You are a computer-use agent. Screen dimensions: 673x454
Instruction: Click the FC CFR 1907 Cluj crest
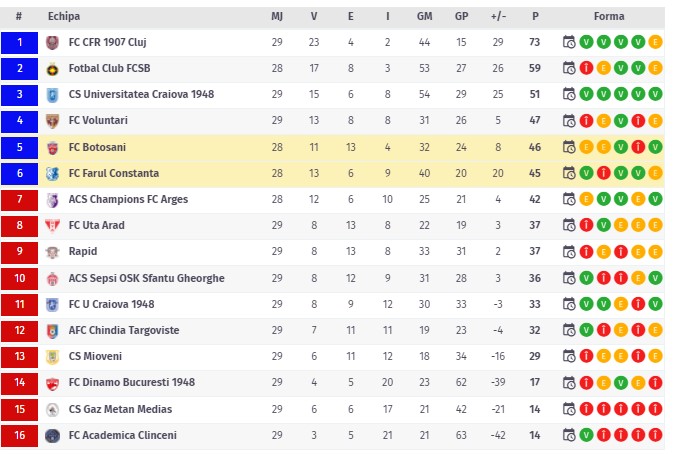52,42
